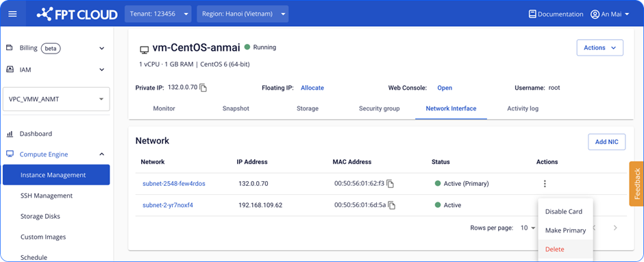Screen dimensions: 644x262
Task: Open the Tenant: 123456 dropdown
Action: pos(158,14)
